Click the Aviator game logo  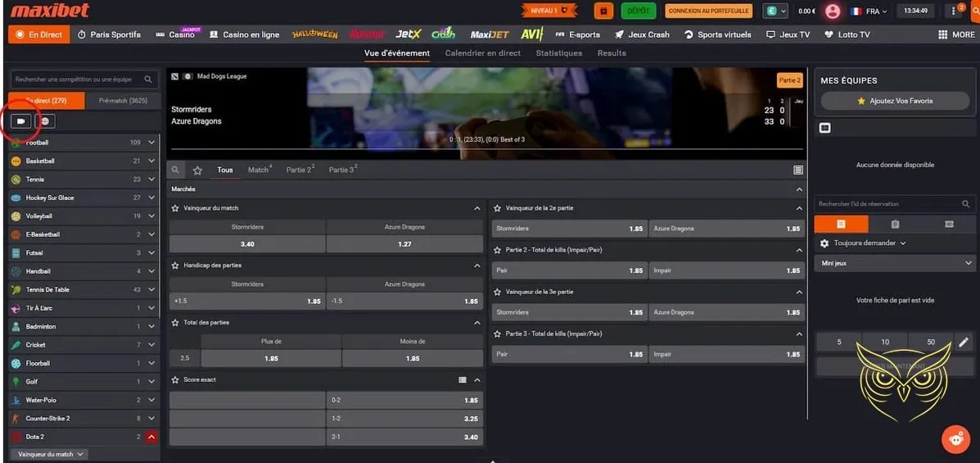367,34
